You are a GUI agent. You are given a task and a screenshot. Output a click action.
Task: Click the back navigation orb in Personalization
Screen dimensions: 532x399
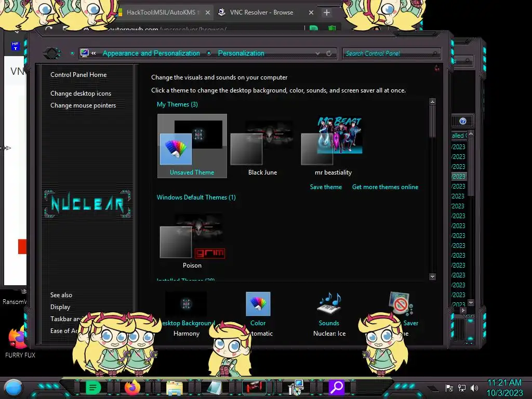pyautogui.click(x=52, y=54)
